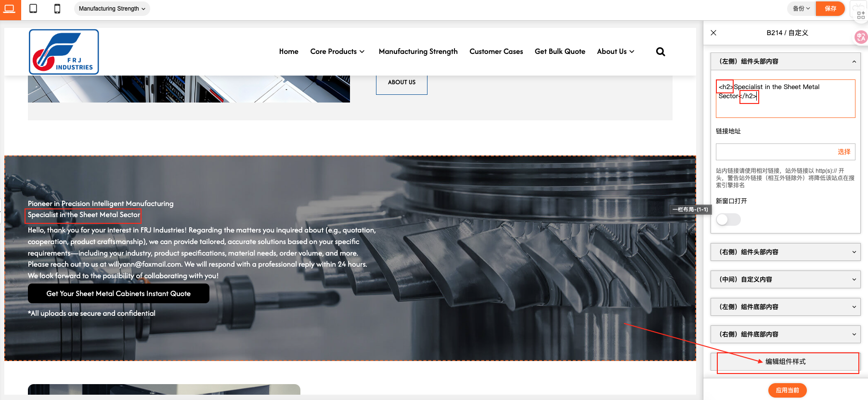Screen dimensions: 868x400
Task: Click the FRJ Industries logo
Action: point(64,52)
